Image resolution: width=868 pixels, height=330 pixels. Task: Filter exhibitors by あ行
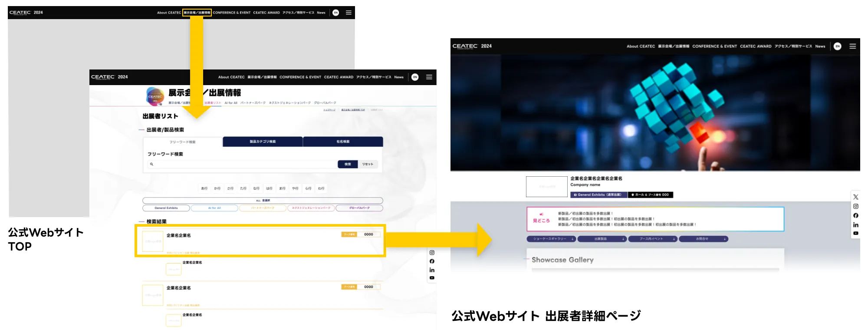tap(204, 188)
